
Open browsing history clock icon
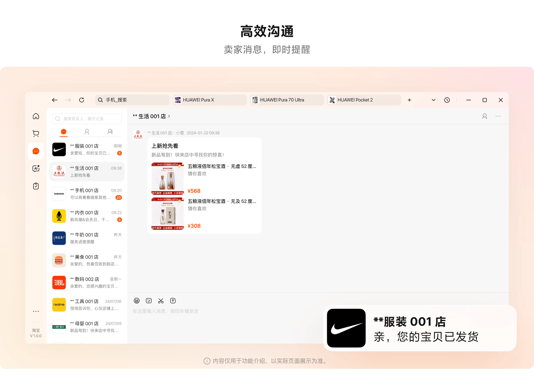447,100
